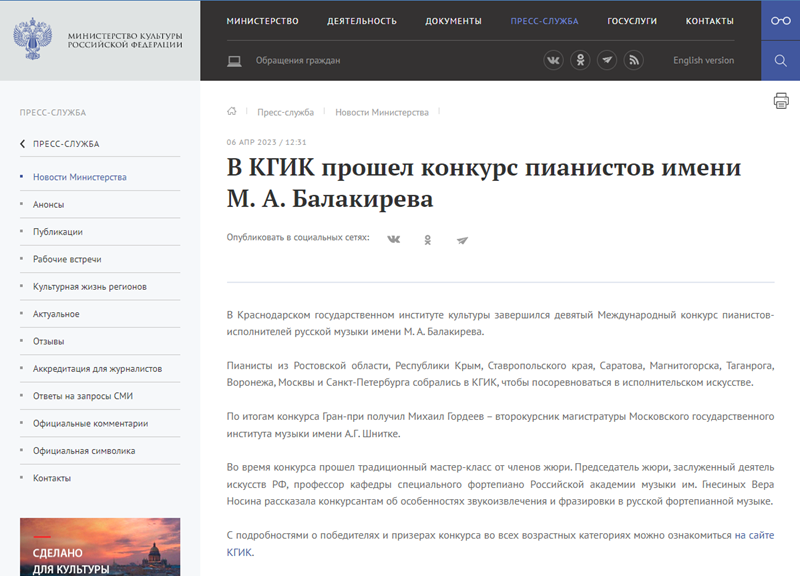The image size is (800, 576).
Task: Click the Министерство культуры Российской Федерации title
Action: pos(125,40)
